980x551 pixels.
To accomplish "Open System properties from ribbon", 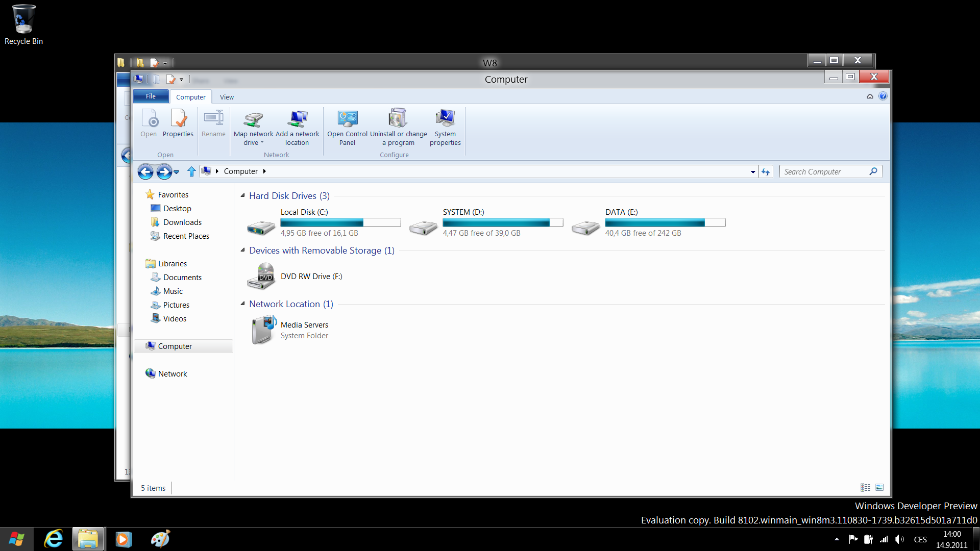I will point(445,127).
